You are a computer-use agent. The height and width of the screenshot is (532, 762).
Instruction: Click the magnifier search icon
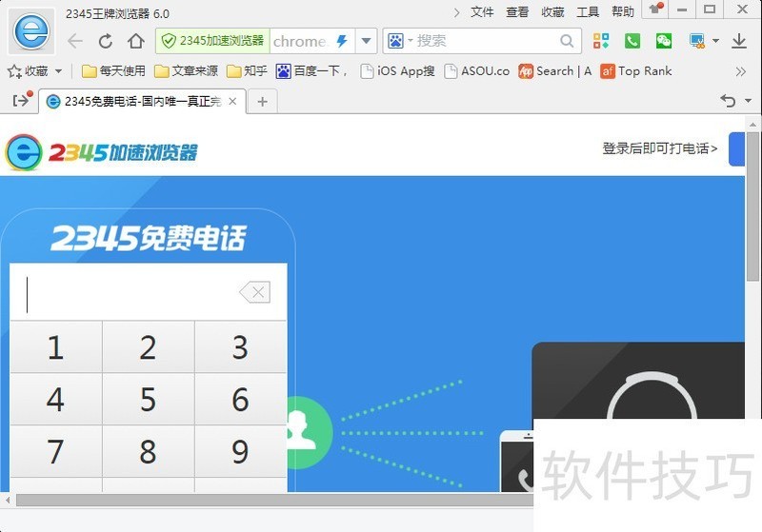tap(567, 41)
